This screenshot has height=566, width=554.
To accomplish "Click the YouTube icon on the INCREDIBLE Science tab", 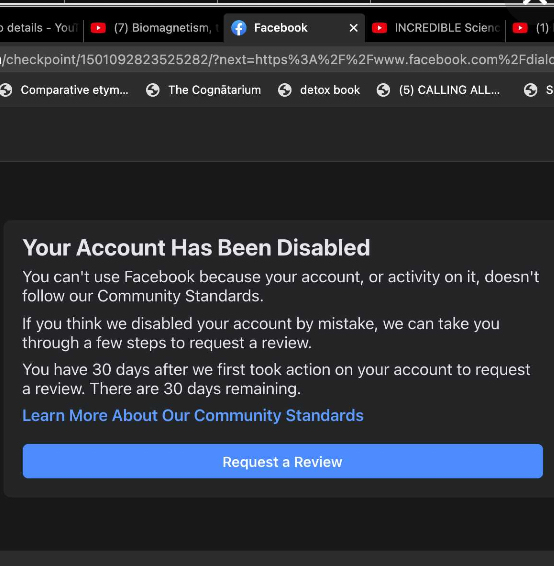I will [x=379, y=28].
